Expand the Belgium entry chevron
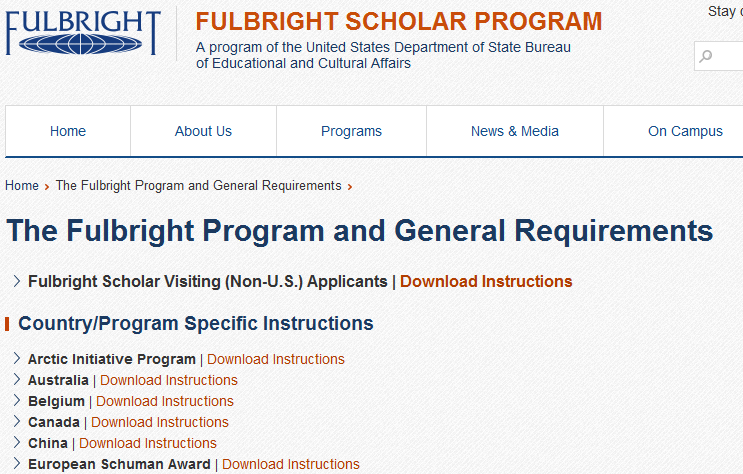This screenshot has width=743, height=474. pyautogui.click(x=17, y=401)
